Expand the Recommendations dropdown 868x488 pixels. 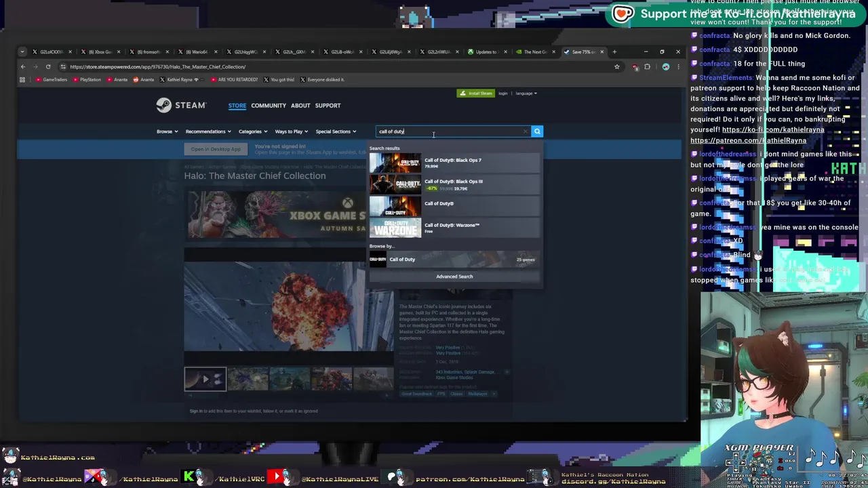tap(208, 131)
